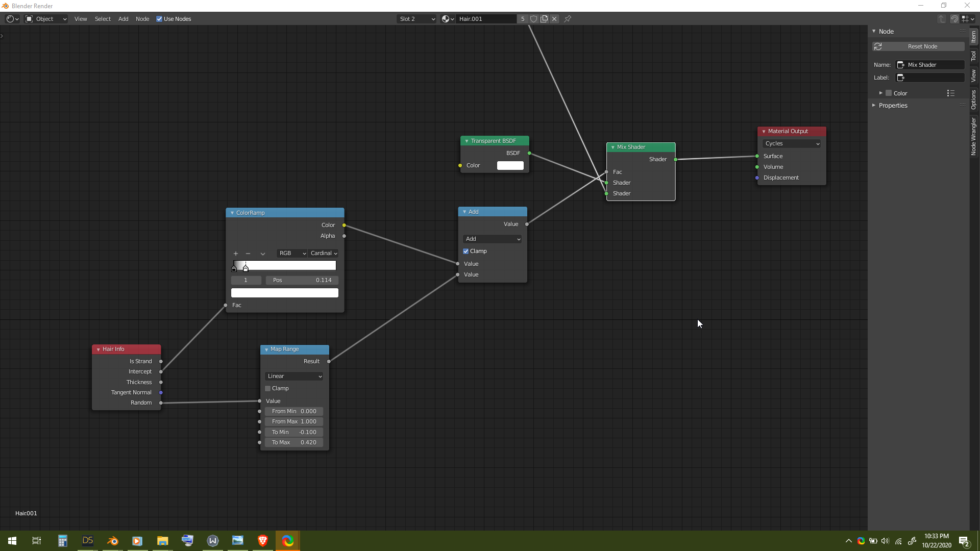This screenshot has height=551, width=980.
Task: Open the Slot 2 dropdown
Action: click(416, 19)
